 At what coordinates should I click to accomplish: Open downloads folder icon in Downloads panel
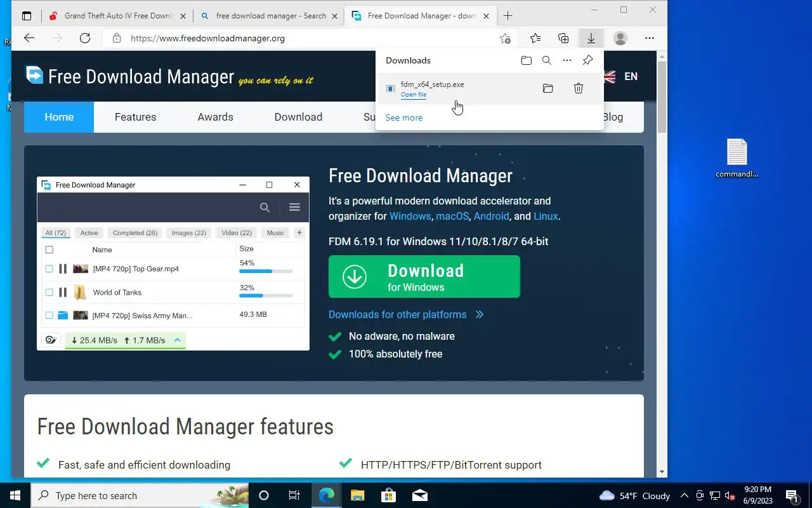(x=527, y=60)
